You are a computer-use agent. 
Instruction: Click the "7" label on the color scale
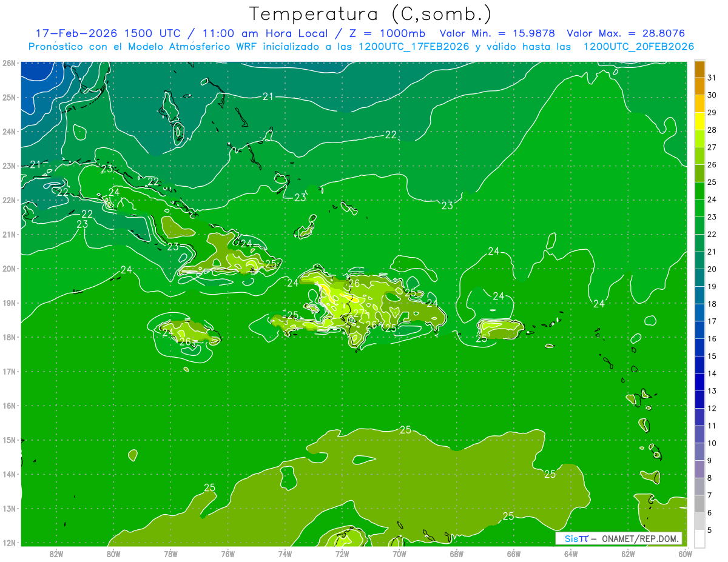coord(710,495)
